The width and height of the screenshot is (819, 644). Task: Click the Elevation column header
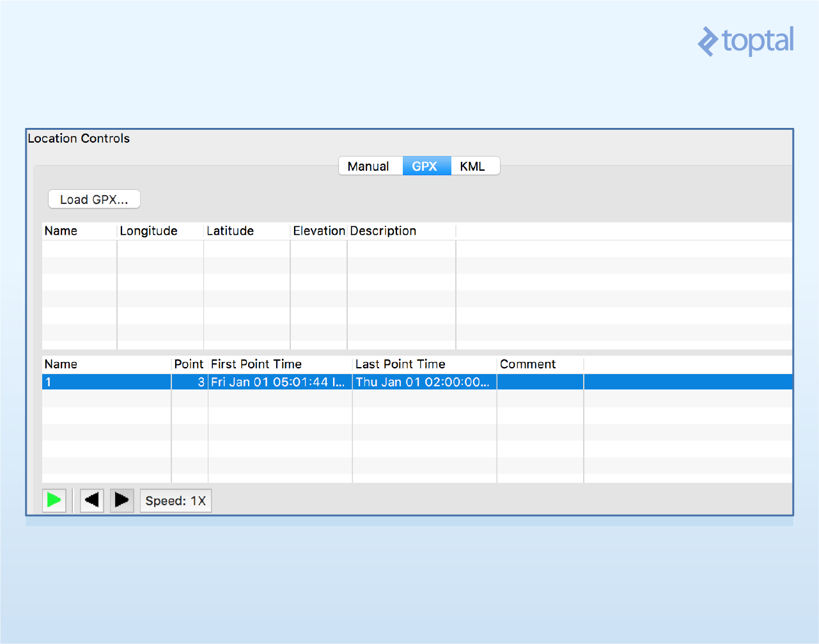click(318, 231)
